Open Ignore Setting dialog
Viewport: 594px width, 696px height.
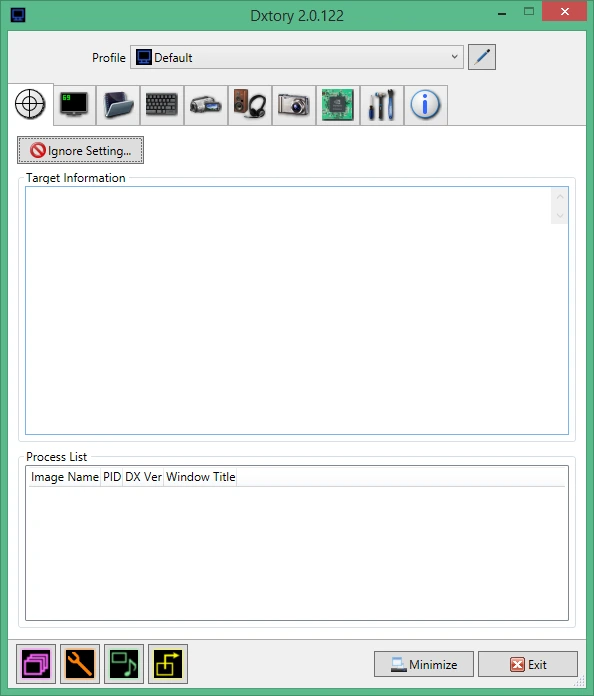click(x=80, y=150)
